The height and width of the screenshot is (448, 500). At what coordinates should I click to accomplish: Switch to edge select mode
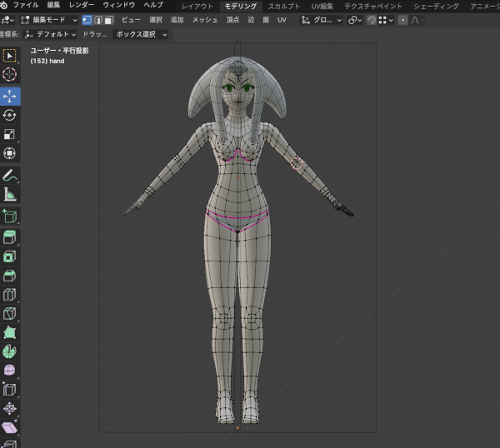(x=97, y=20)
